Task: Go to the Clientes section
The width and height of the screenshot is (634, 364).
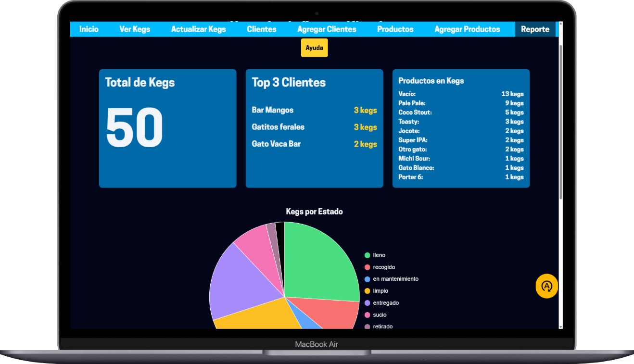Action: pos(261,29)
